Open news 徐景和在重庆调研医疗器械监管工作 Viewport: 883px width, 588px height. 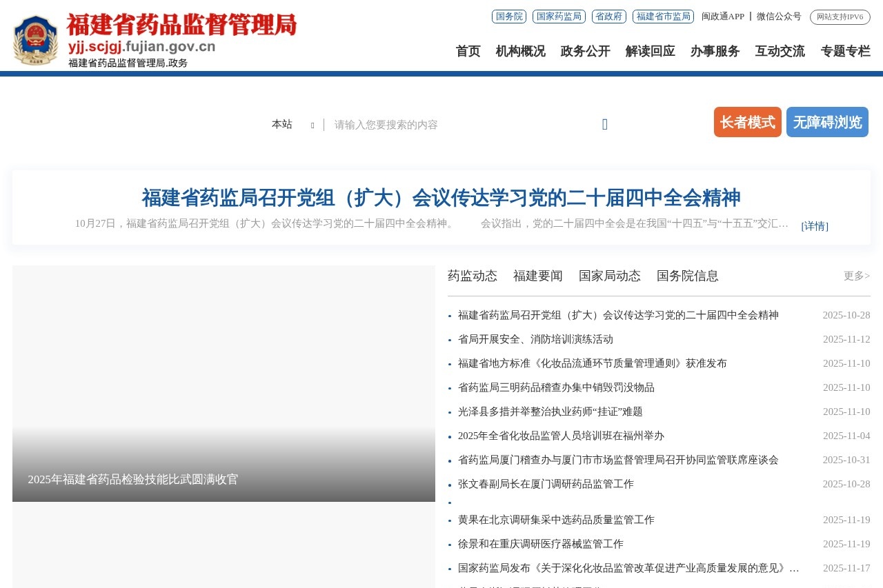click(x=541, y=544)
